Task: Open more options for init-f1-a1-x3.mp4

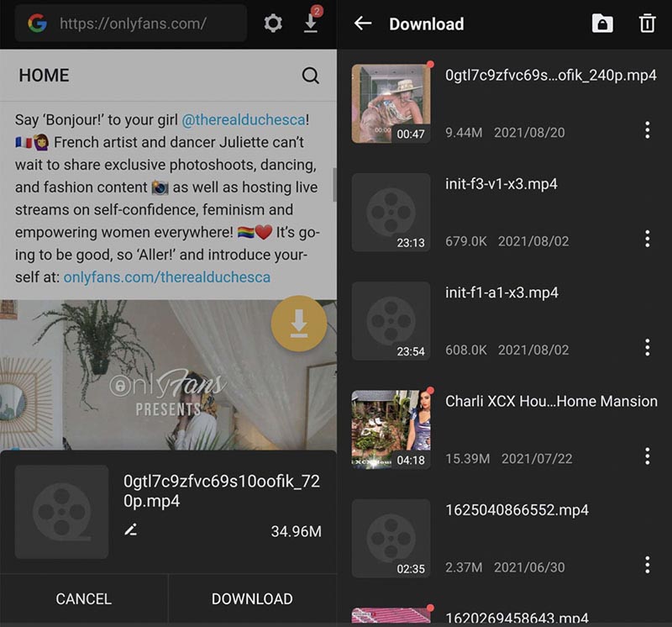Action: (647, 347)
